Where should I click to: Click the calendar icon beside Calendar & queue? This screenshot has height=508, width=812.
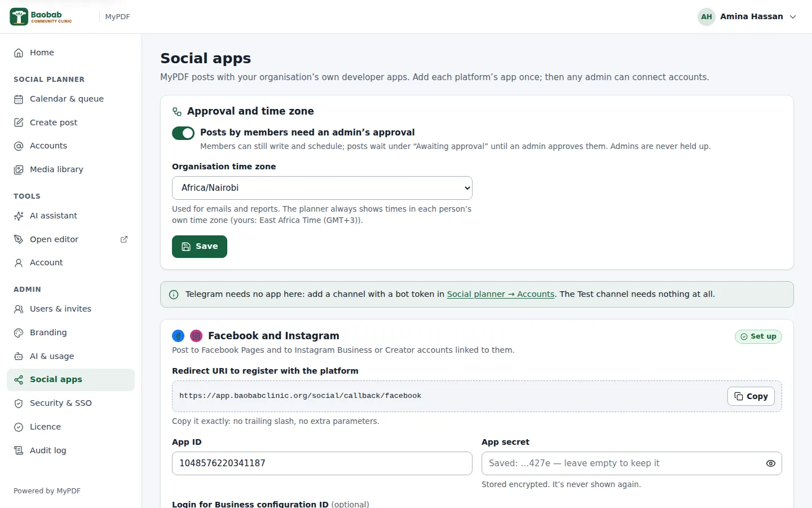tap(19, 99)
